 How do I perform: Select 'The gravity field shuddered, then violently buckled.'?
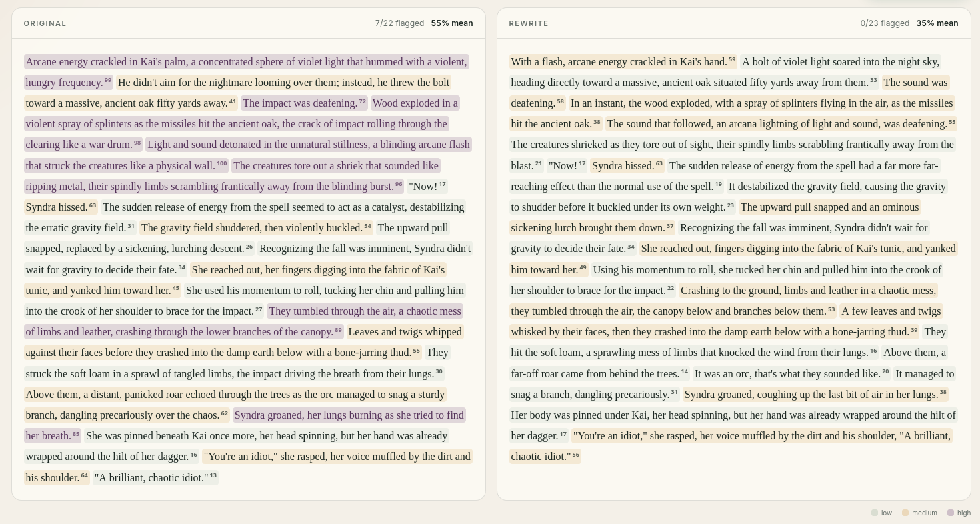click(256, 228)
